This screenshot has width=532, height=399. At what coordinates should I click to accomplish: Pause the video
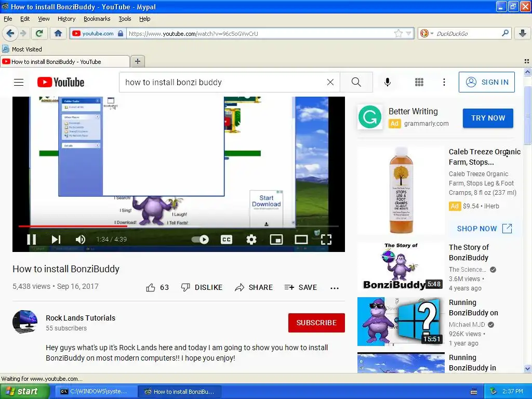pyautogui.click(x=32, y=240)
